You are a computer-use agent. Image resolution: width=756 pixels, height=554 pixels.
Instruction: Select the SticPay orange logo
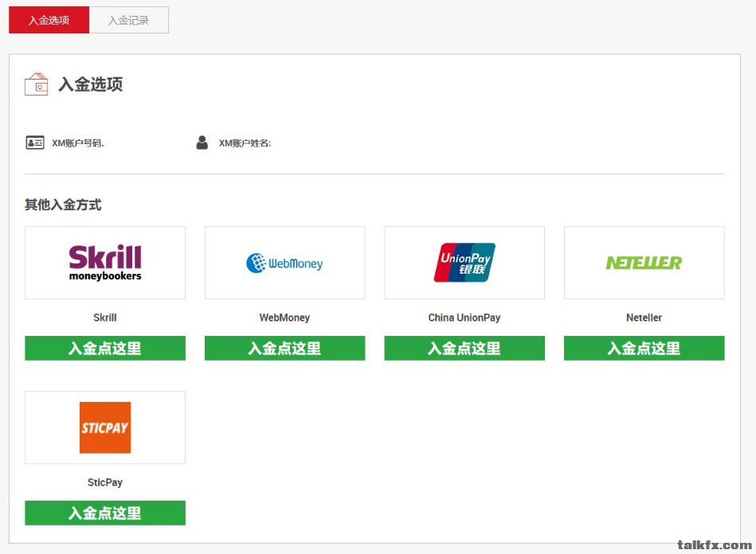tap(105, 427)
